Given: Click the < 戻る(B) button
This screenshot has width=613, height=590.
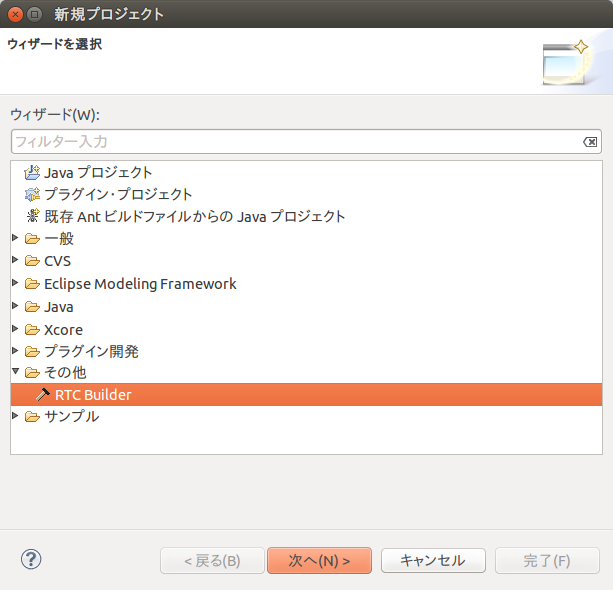Looking at the screenshot, I should pos(212,560).
